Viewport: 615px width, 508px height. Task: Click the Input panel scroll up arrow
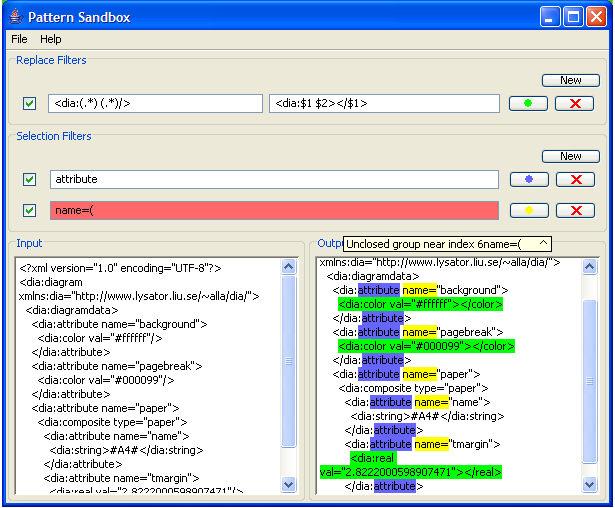(x=289, y=267)
